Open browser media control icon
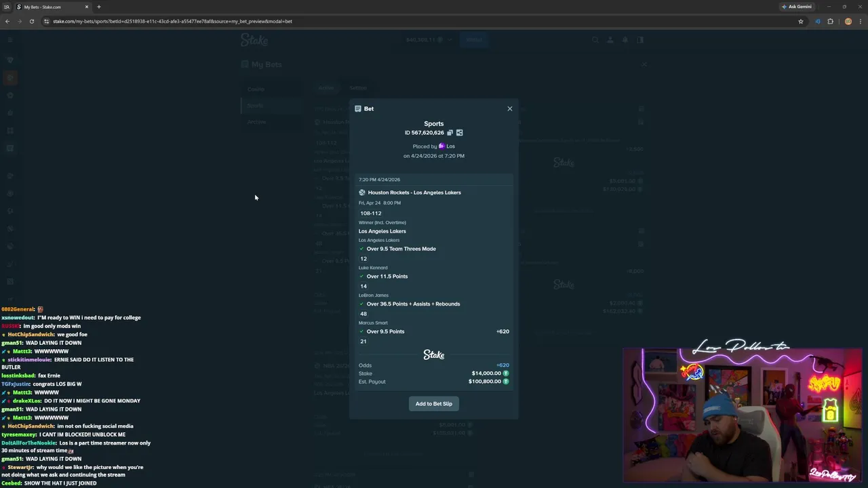 pos(818,21)
